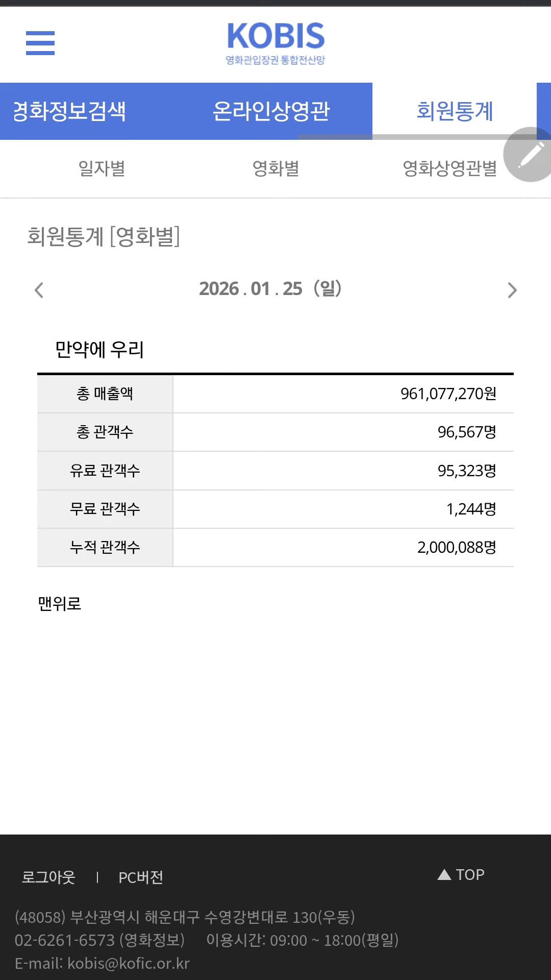551x980 pixels.
Task: Switch to 영화정보검색 tab
Action: [x=69, y=111]
